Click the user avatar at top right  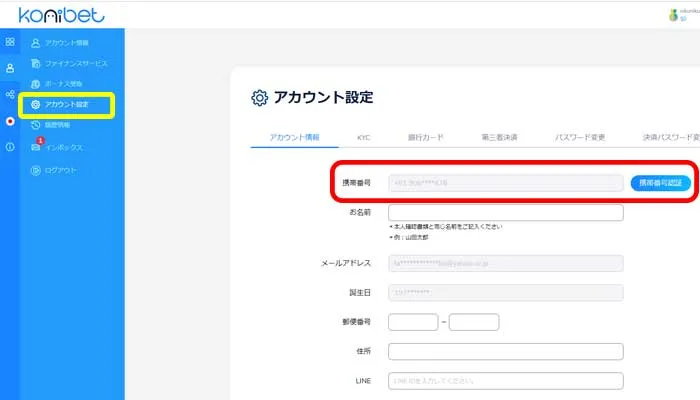point(672,14)
